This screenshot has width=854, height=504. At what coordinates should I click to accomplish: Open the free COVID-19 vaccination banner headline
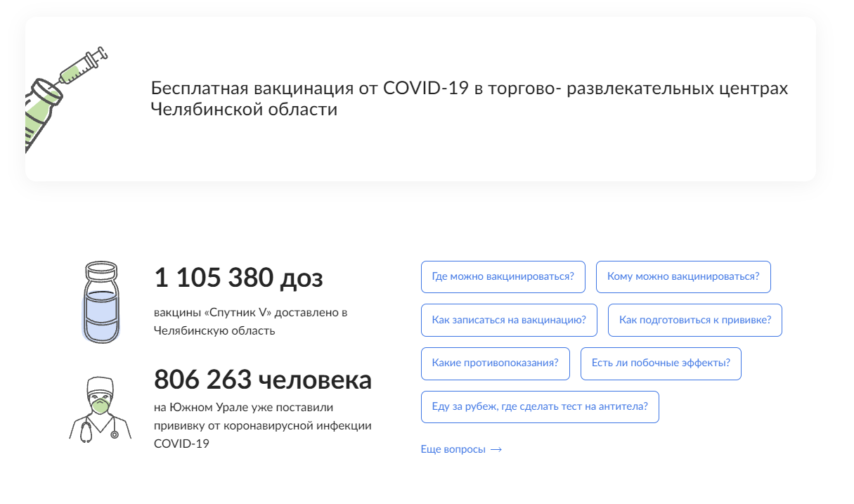(x=469, y=99)
